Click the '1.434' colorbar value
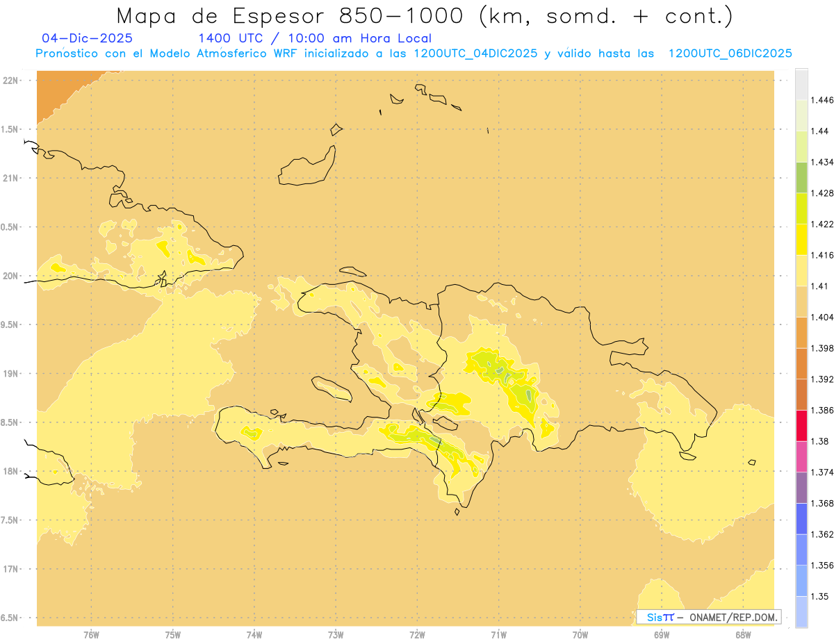This screenshot has height=644, width=834. click(x=821, y=162)
